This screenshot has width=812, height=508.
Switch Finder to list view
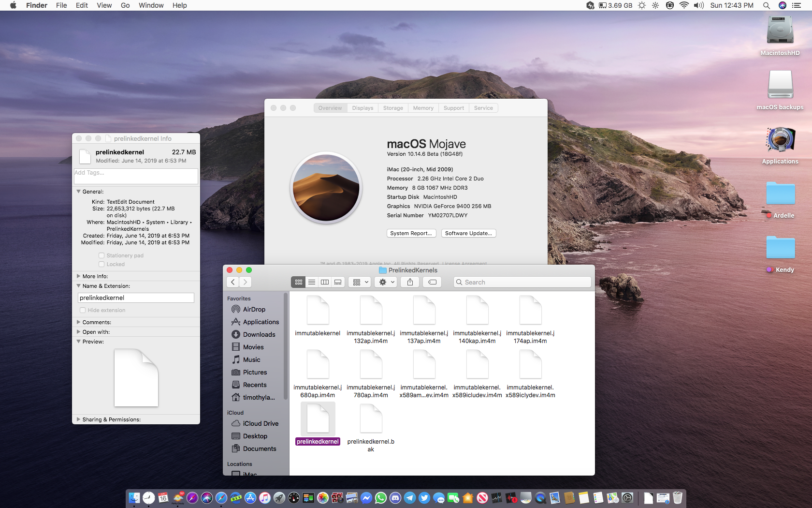pos(312,282)
